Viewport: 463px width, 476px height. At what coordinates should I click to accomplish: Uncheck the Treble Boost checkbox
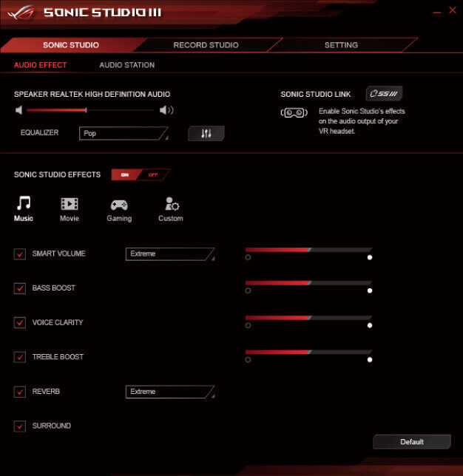pos(20,357)
